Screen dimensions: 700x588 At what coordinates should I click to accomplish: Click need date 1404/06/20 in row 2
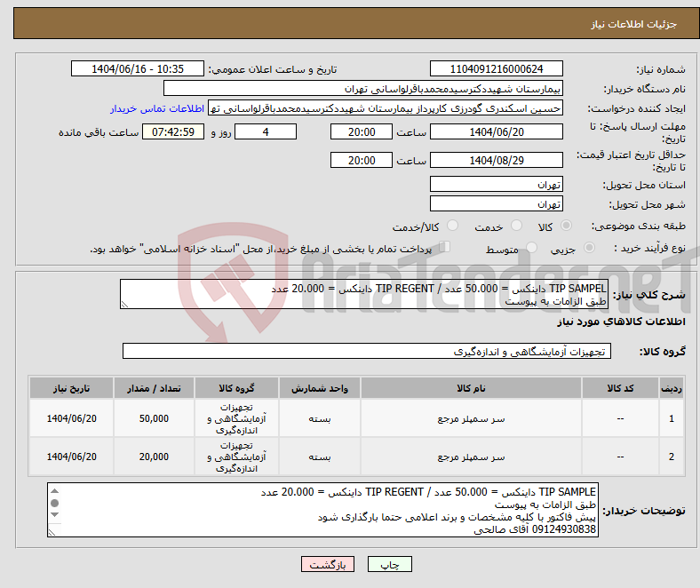point(71,457)
